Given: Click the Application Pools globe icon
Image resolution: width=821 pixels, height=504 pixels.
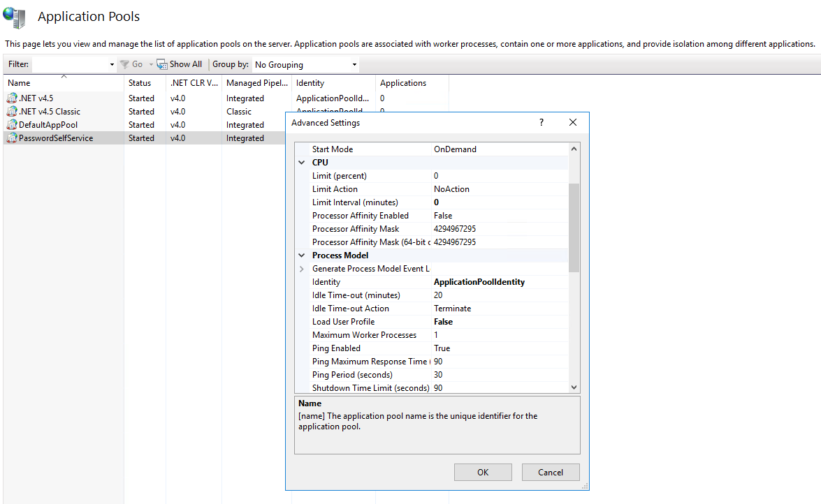Looking at the screenshot, I should click(x=15, y=15).
